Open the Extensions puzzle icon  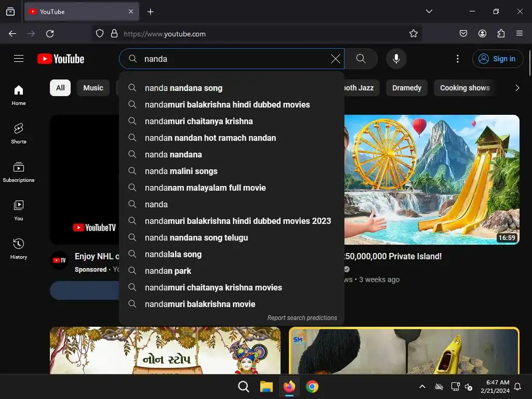coord(501,33)
